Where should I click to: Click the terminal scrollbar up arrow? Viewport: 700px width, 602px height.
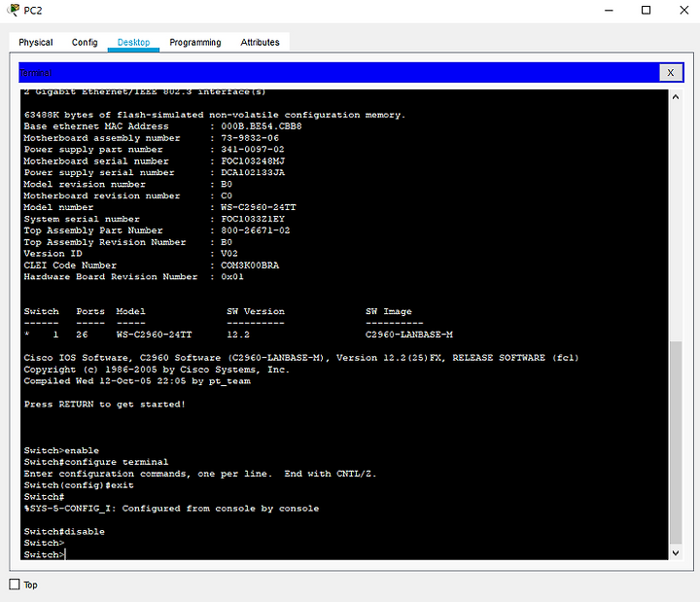click(676, 97)
